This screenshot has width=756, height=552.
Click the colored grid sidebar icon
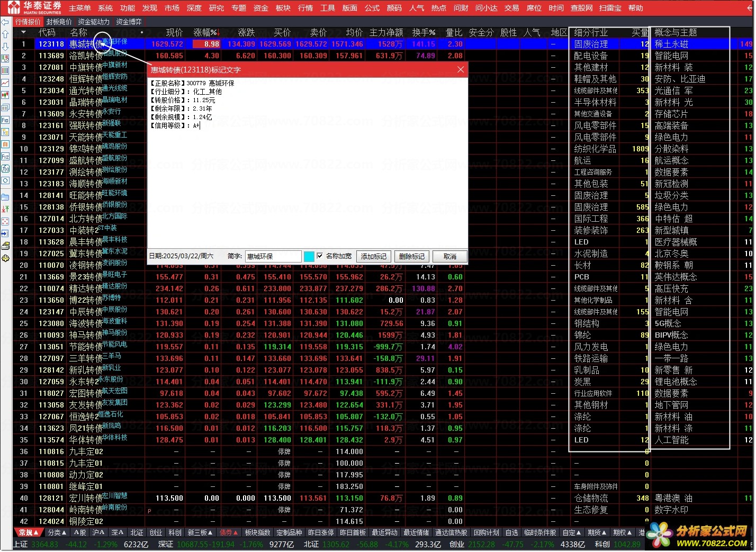click(x=5, y=70)
